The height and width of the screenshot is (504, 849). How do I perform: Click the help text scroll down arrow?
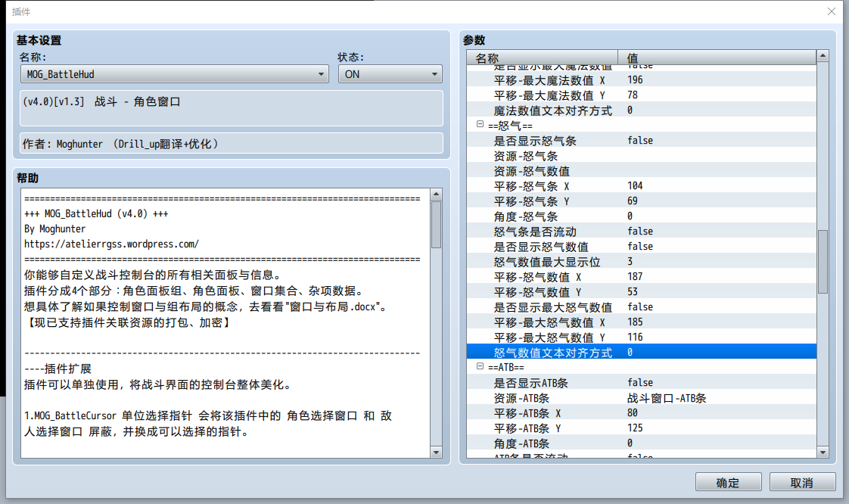[436, 452]
